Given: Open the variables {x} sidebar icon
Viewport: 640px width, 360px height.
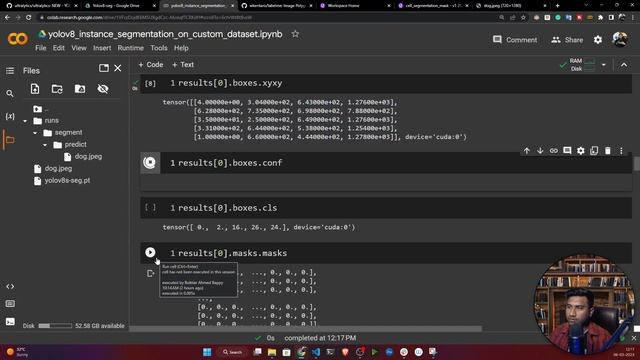Looking at the screenshot, I should click(10, 116).
